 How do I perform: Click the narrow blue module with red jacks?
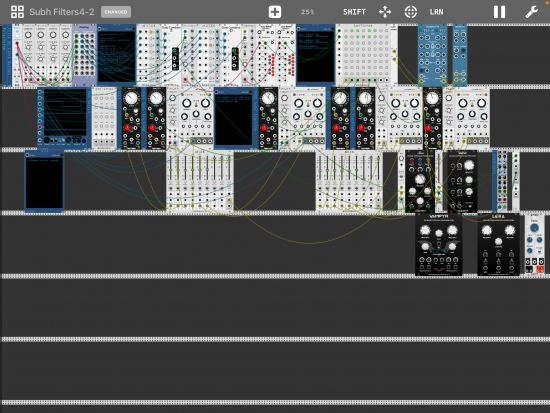pos(500,181)
